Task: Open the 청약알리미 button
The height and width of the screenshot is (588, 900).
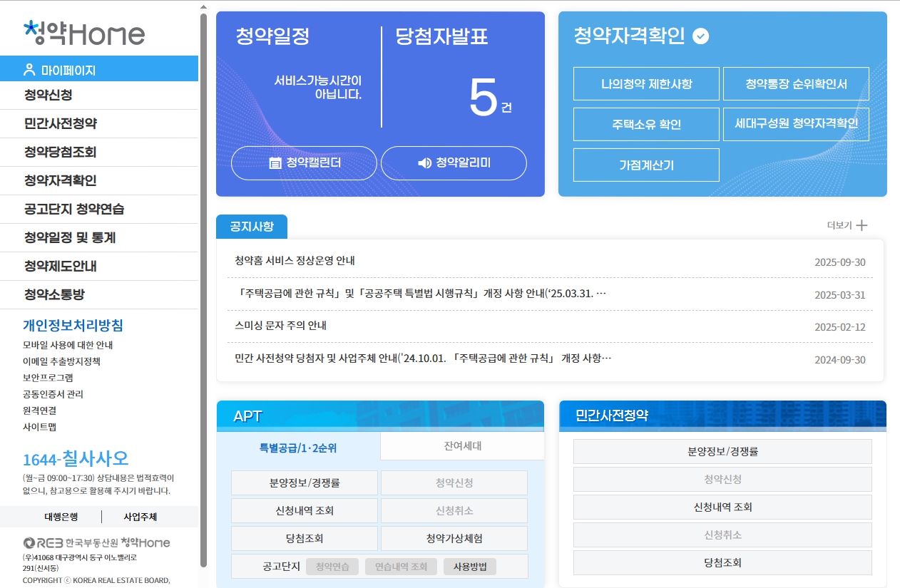Action: (x=454, y=163)
